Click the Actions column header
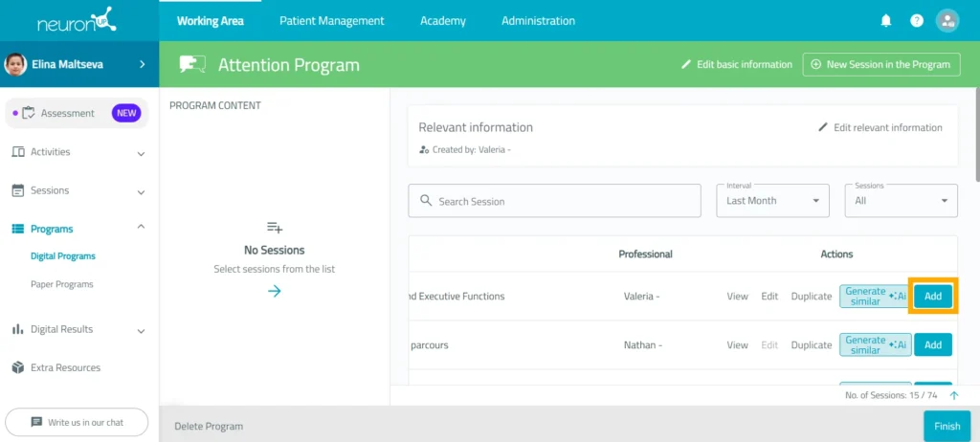The height and width of the screenshot is (442, 980). 836,254
